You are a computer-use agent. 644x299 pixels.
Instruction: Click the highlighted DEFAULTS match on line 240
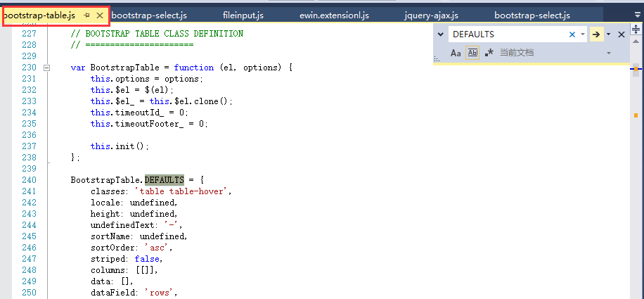pyautogui.click(x=165, y=180)
